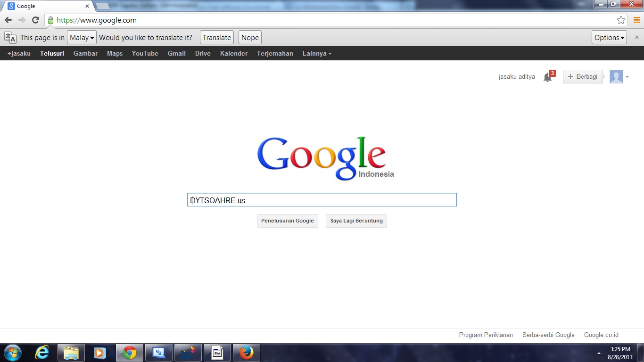Image resolution: width=644 pixels, height=362 pixels.
Task: Open the Google notifications bell
Action: [x=547, y=77]
